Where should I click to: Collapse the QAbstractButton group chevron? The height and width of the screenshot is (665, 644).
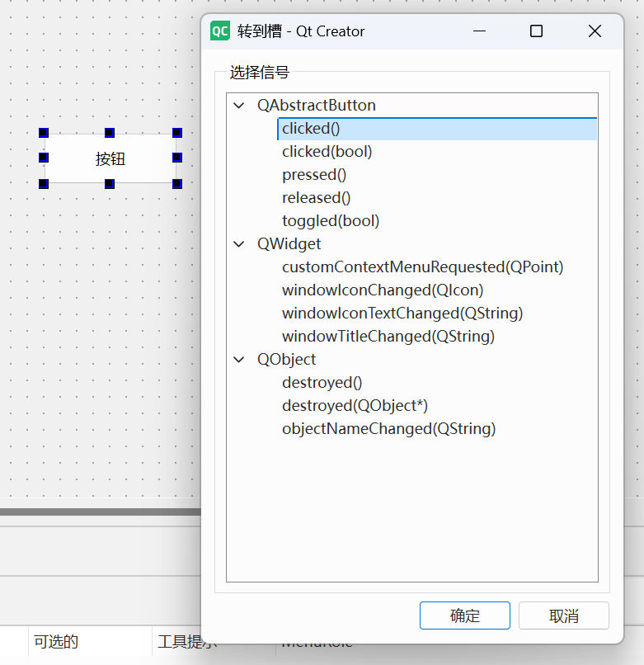click(x=239, y=105)
